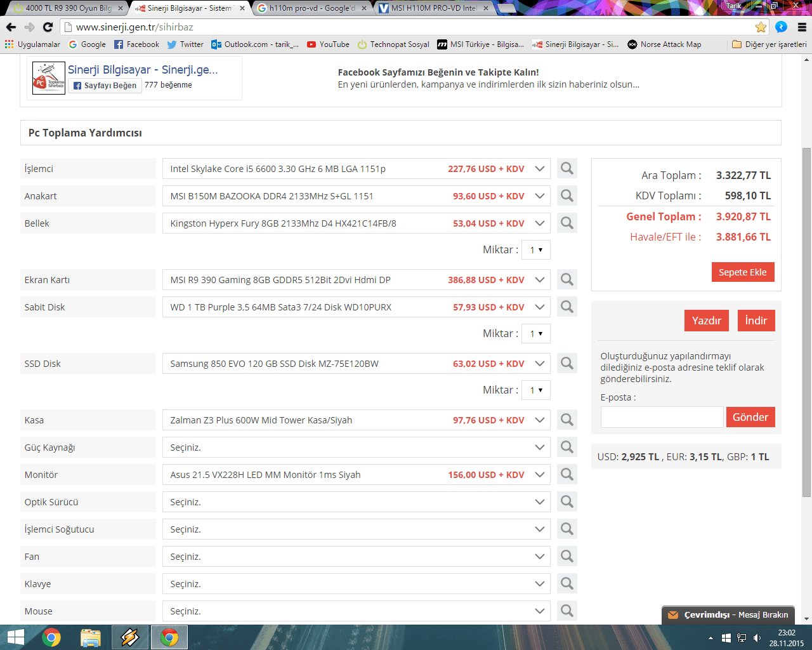Open the Apps (Uygulamalar) shortcut
This screenshot has width=812, height=650.
click(x=32, y=44)
